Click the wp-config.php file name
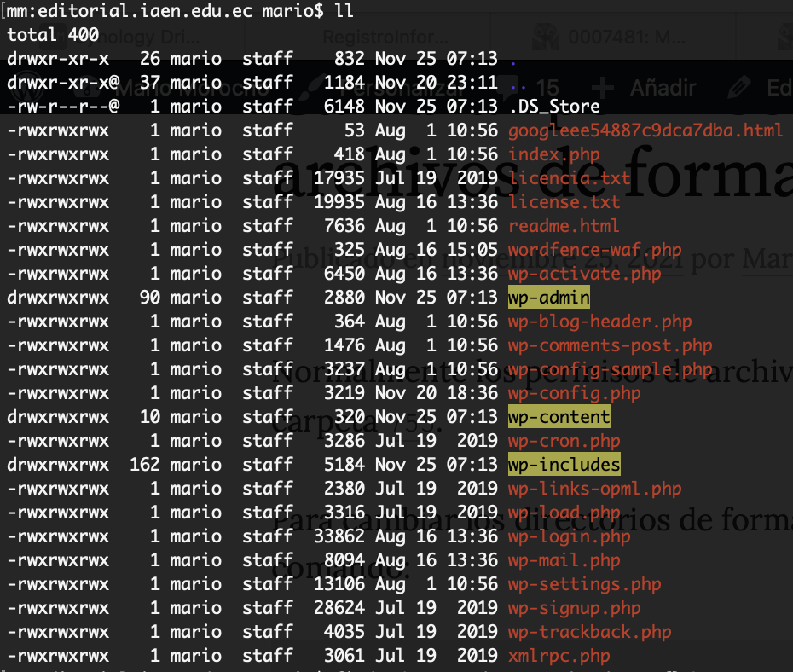Viewport: 793px width, 672px height. coord(575,393)
